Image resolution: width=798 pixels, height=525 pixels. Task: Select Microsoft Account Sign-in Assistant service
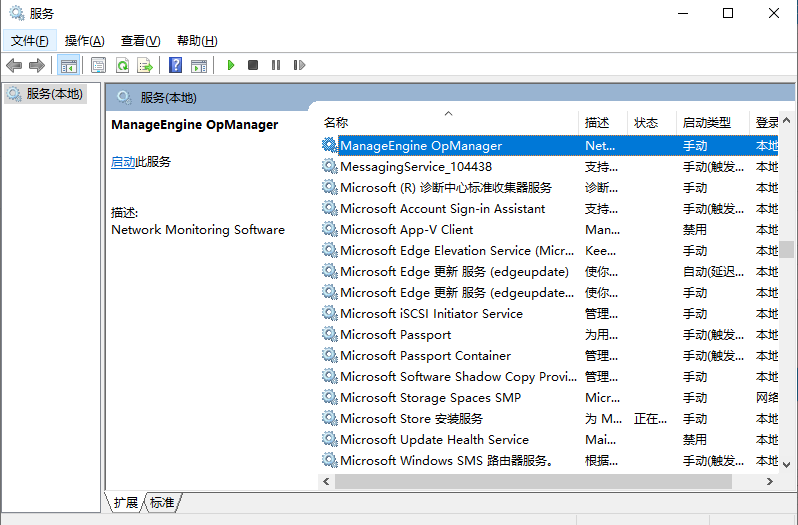tap(550, 209)
